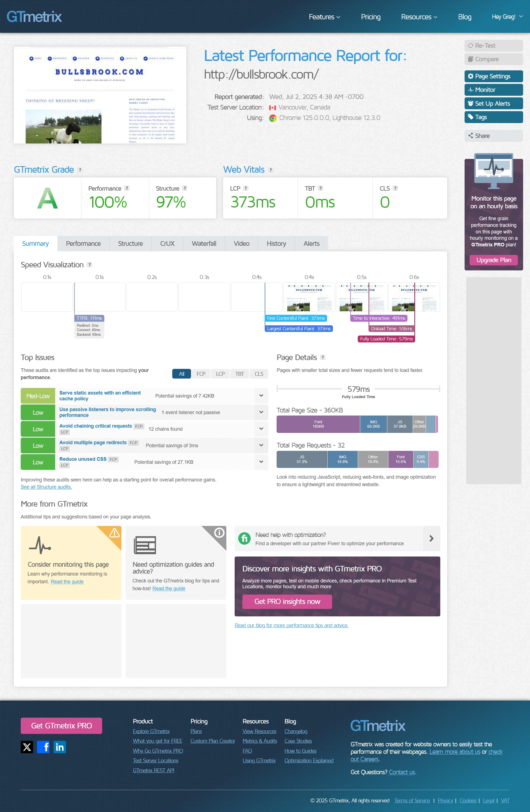Open See all Structure audits link
The width and height of the screenshot is (530, 812).
(46, 487)
